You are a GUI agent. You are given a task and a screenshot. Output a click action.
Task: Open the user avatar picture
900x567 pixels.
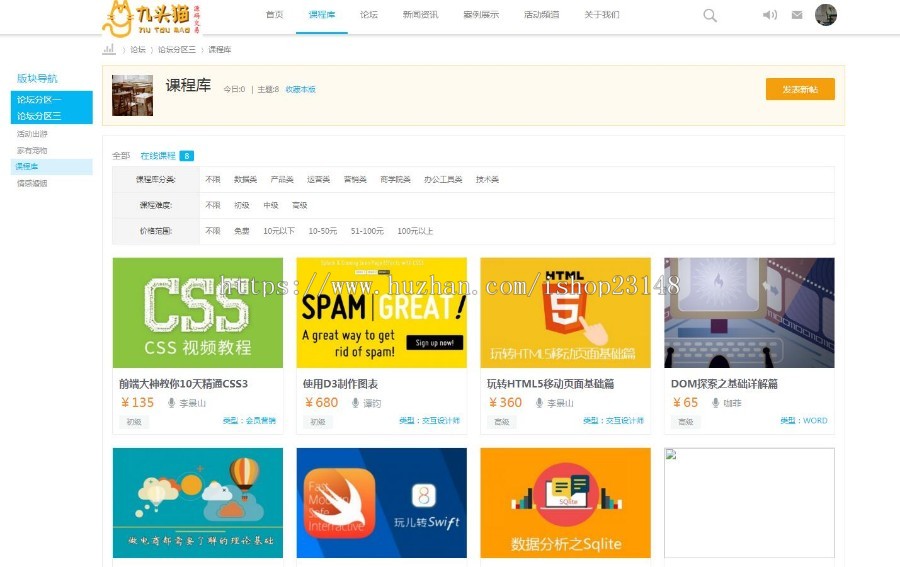pyautogui.click(x=826, y=15)
